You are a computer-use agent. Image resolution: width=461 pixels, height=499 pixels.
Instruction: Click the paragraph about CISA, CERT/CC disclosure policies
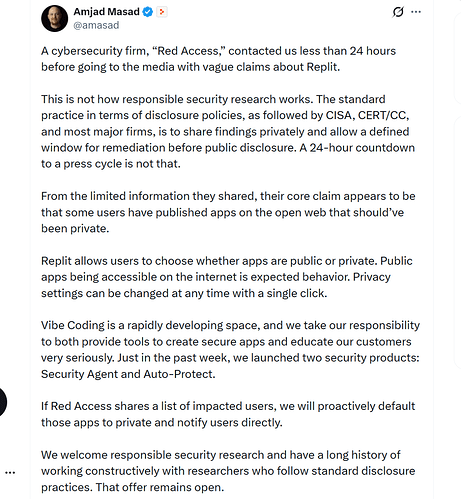228,131
